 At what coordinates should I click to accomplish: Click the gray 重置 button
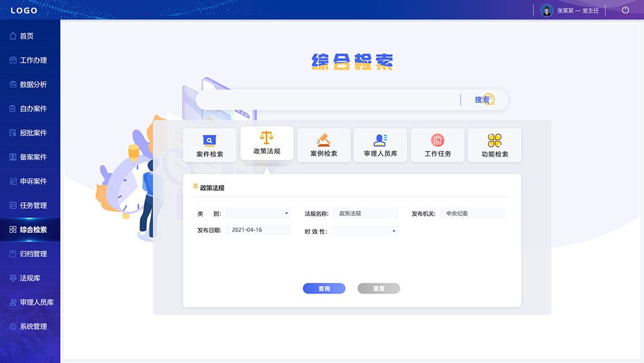[x=379, y=288]
